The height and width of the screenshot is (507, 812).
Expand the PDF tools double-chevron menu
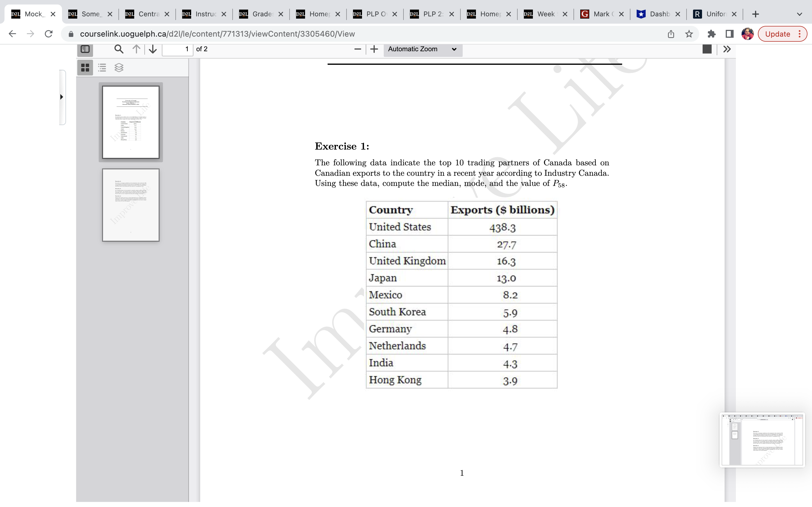point(727,49)
